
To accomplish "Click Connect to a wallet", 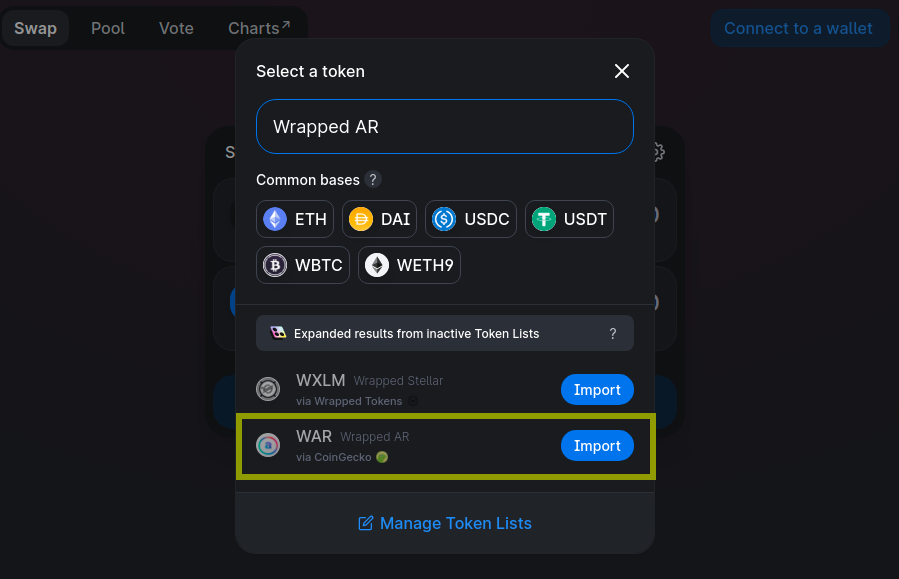I will tap(798, 28).
